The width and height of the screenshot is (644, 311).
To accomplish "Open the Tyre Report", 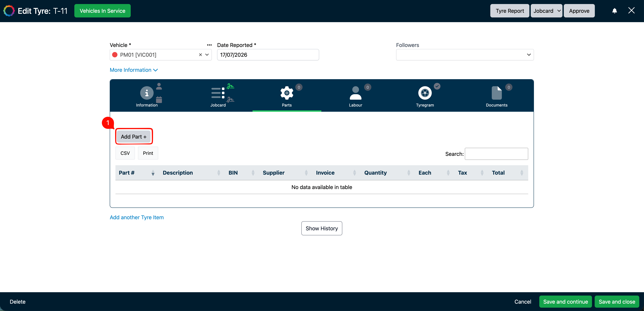I will pos(510,11).
